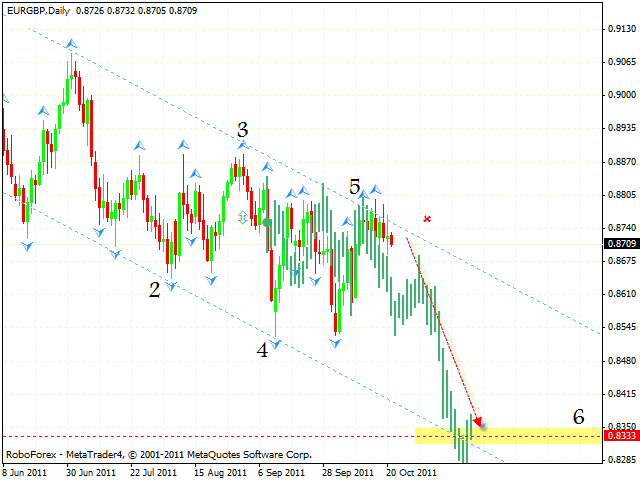Viewport: 640px width, 480px height.
Task: Click the RoboForex MetaTrader4 copyright text
Action: 157,454
